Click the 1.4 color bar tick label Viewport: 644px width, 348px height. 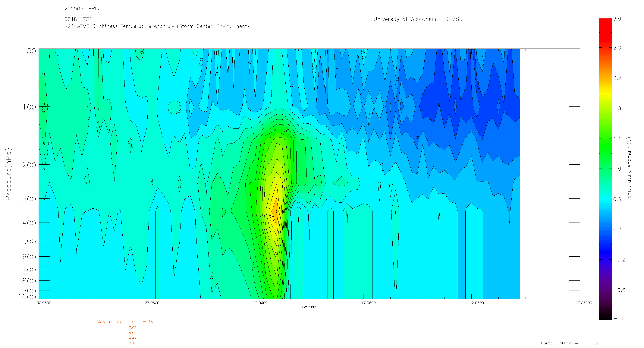coord(617,139)
